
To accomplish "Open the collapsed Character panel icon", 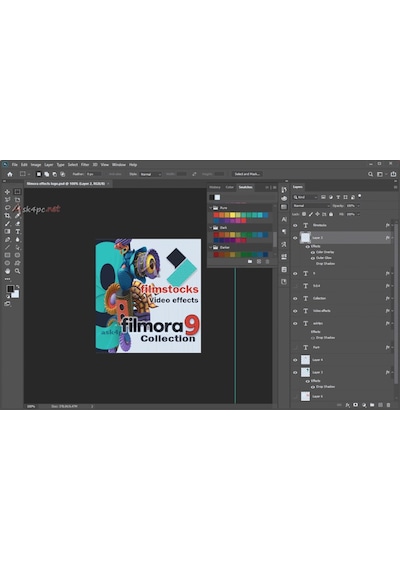I will [284, 220].
